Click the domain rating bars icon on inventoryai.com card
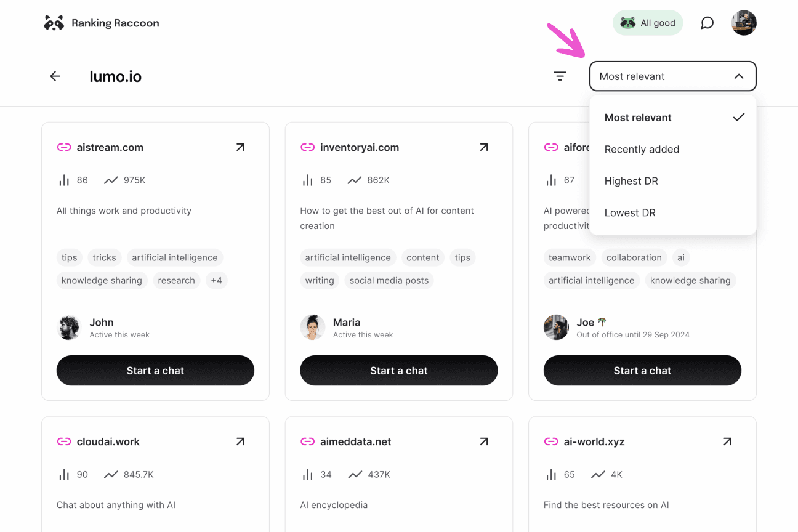This screenshot has width=798, height=532. coord(307,180)
